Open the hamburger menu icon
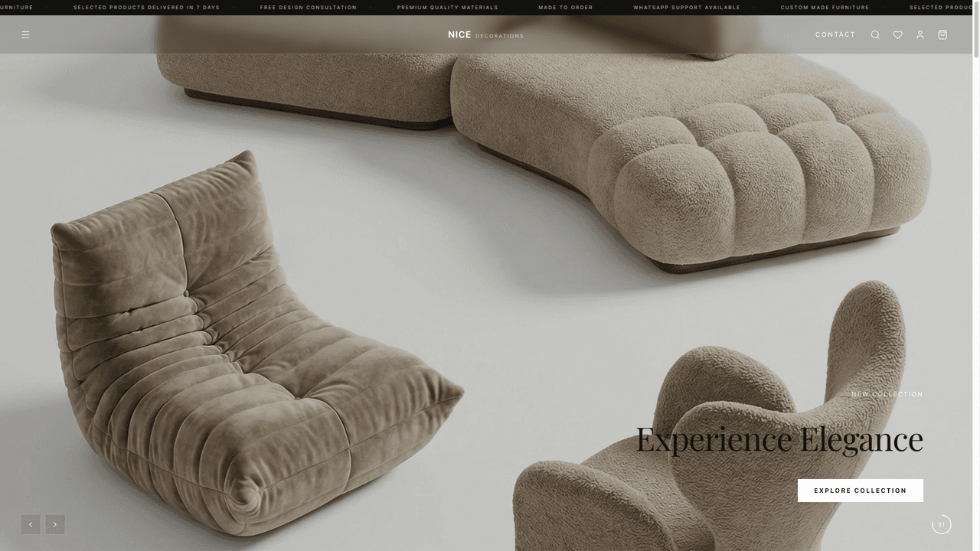Screen dimensions: 980x551 click(x=25, y=34)
